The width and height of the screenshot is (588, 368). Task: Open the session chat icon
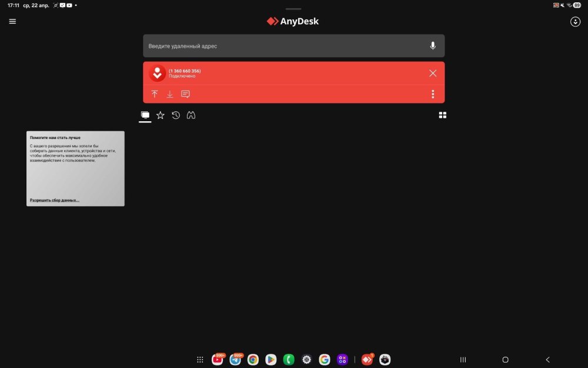pos(185,94)
